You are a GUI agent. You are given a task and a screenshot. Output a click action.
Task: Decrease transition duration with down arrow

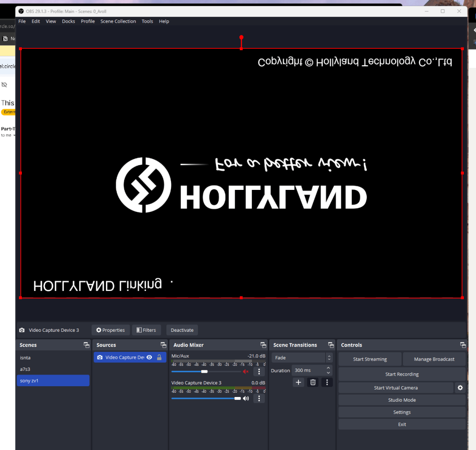click(x=328, y=373)
